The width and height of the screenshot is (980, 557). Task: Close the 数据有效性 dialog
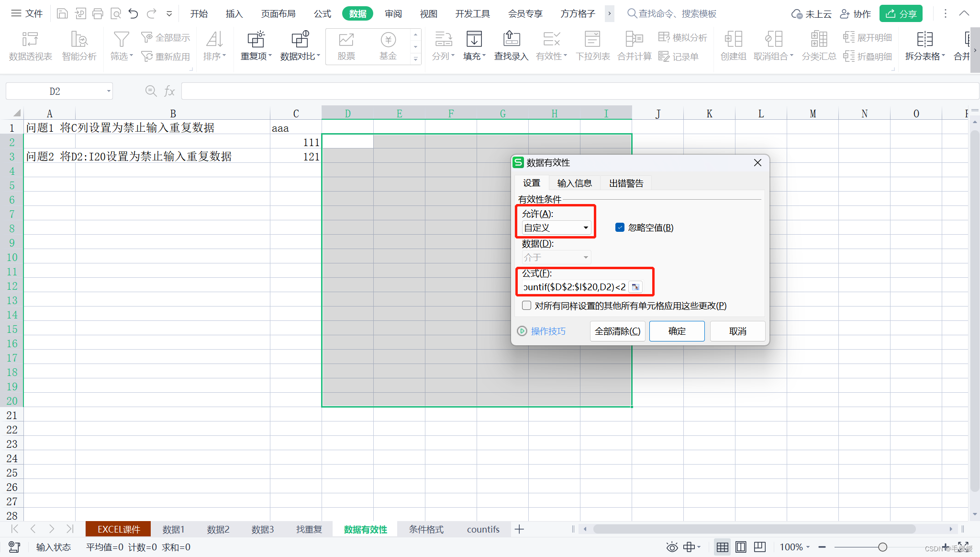[757, 163]
